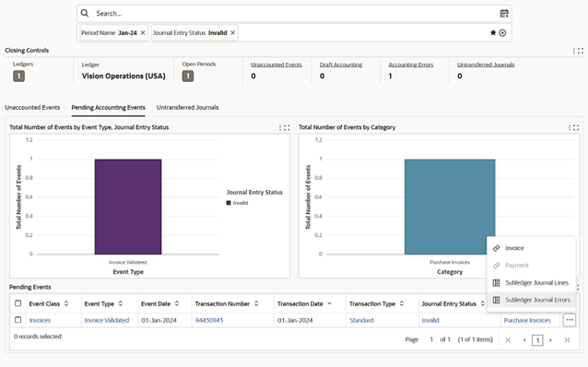Click the Accounting Errors summary link
The height and width of the screenshot is (367, 588).
(x=411, y=65)
